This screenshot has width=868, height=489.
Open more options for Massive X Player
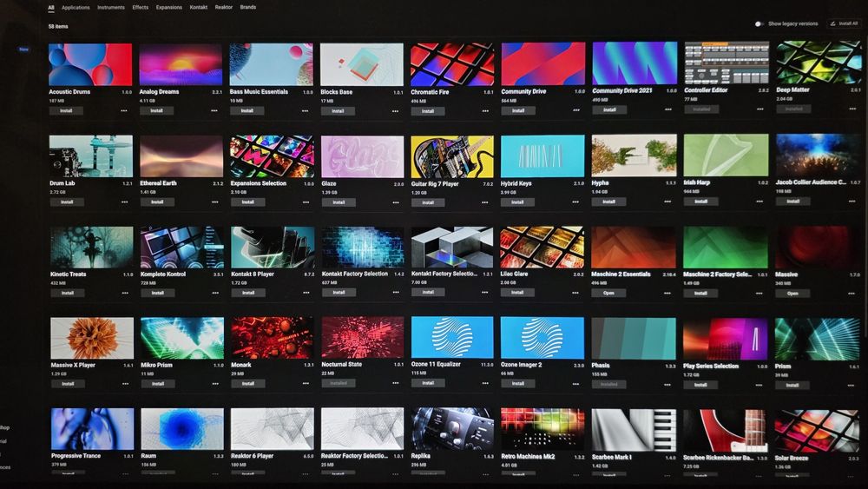[126, 384]
